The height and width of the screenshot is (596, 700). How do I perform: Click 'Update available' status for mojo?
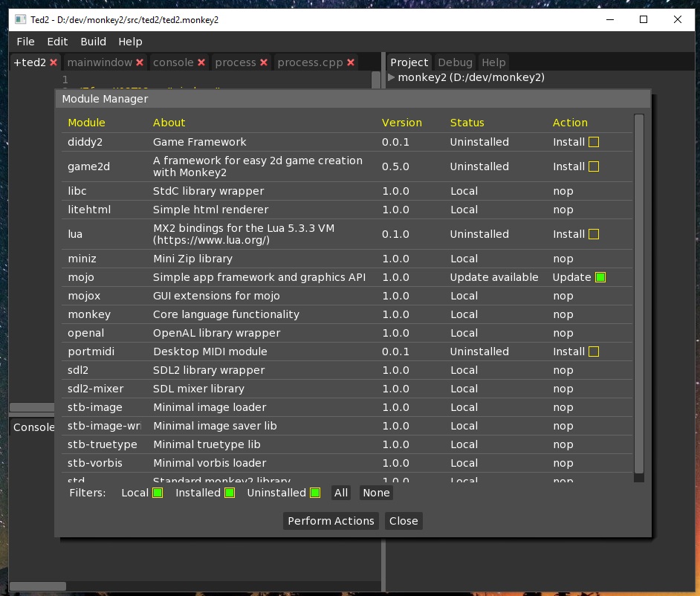[493, 277]
